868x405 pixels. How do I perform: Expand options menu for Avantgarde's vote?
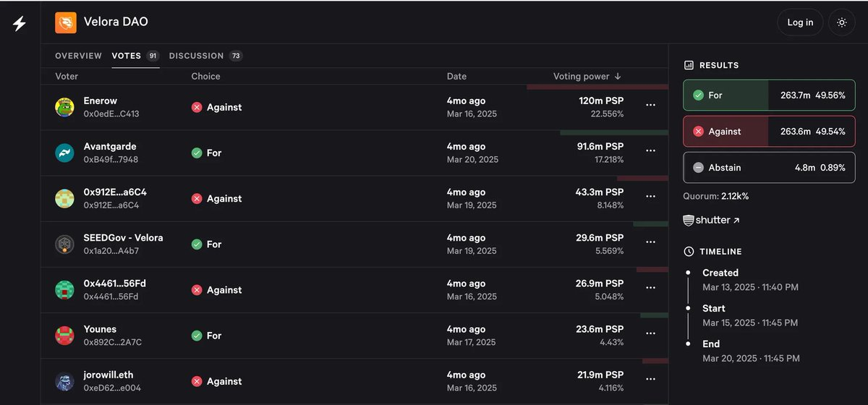pos(650,151)
